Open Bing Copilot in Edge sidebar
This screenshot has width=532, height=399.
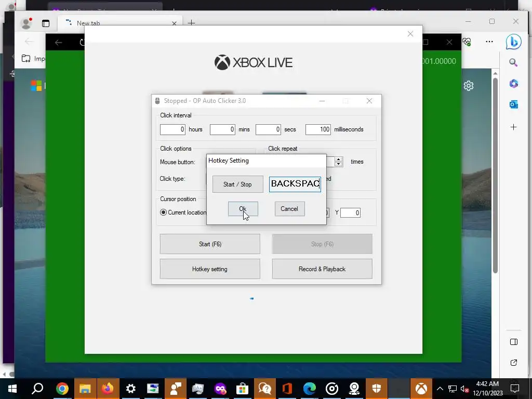513,42
